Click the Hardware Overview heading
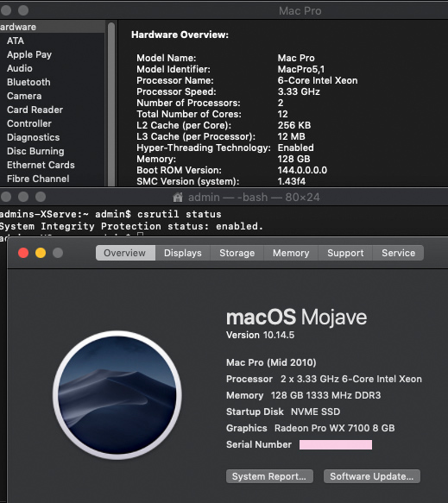448x503 pixels. point(180,35)
